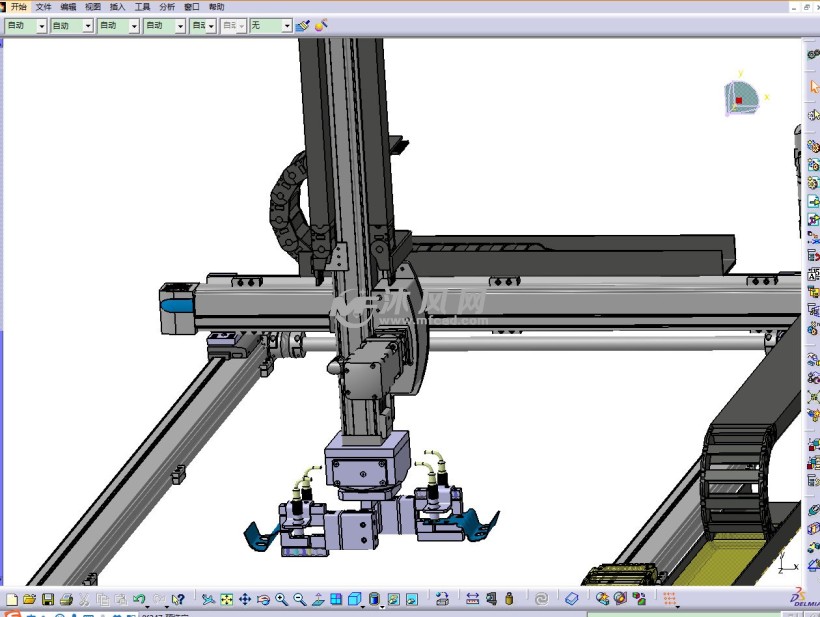
Task: Click the red-green colored cubes icon
Action: pyautogui.click(x=639, y=599)
